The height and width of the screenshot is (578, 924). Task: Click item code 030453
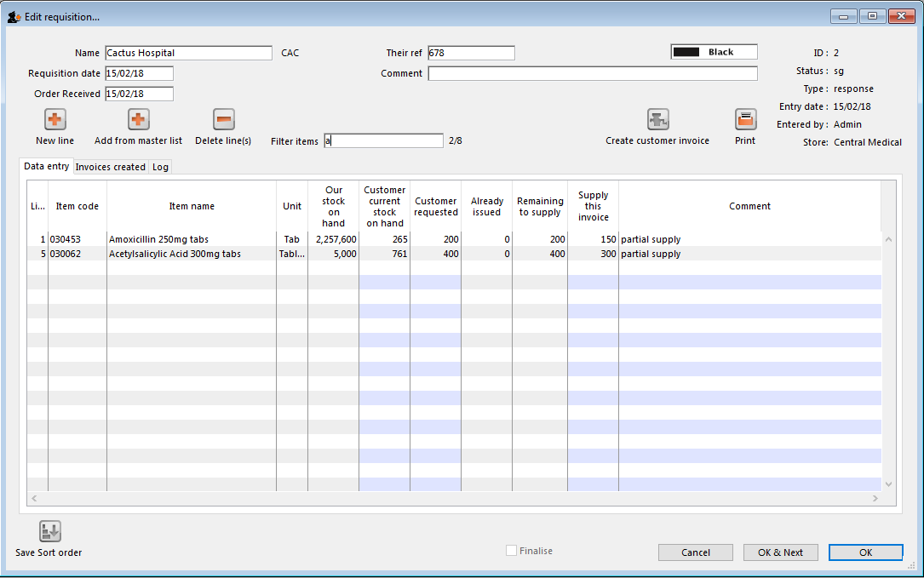point(66,239)
